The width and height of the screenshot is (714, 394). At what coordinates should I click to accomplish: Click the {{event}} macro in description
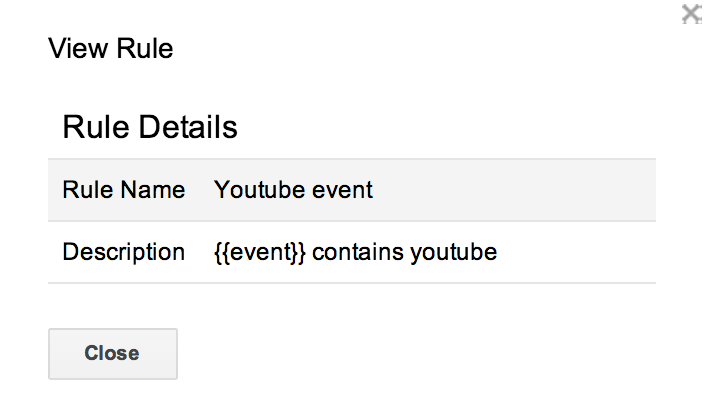[x=260, y=252]
